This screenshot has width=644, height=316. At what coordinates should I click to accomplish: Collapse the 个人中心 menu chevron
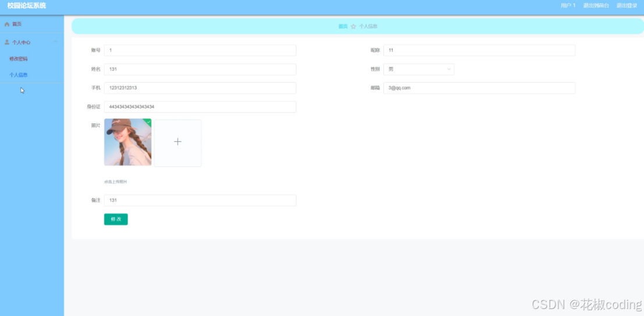pos(56,42)
